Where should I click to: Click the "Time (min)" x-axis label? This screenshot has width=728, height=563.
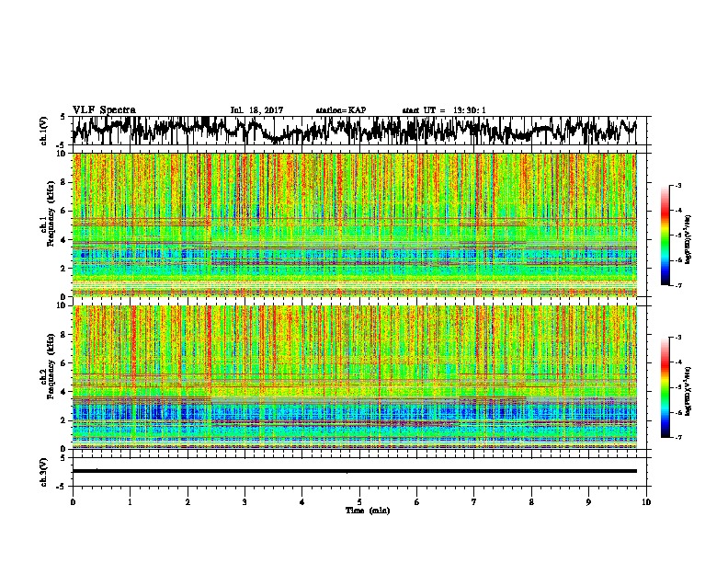(x=368, y=511)
